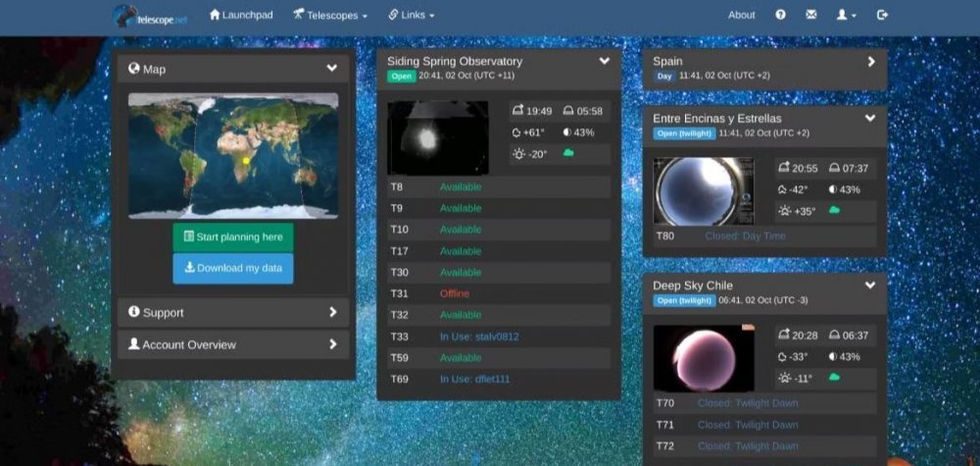Image resolution: width=980 pixels, height=466 pixels.
Task: Click the logout icon
Action: pos(883,15)
